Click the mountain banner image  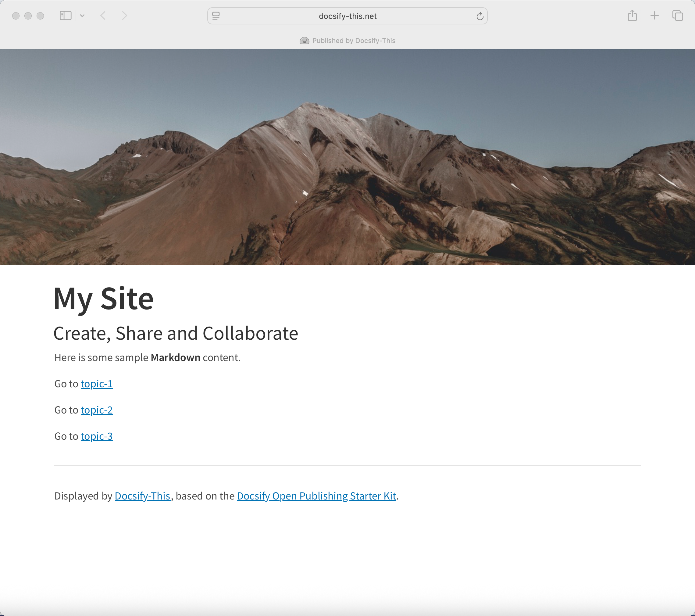pos(347,156)
